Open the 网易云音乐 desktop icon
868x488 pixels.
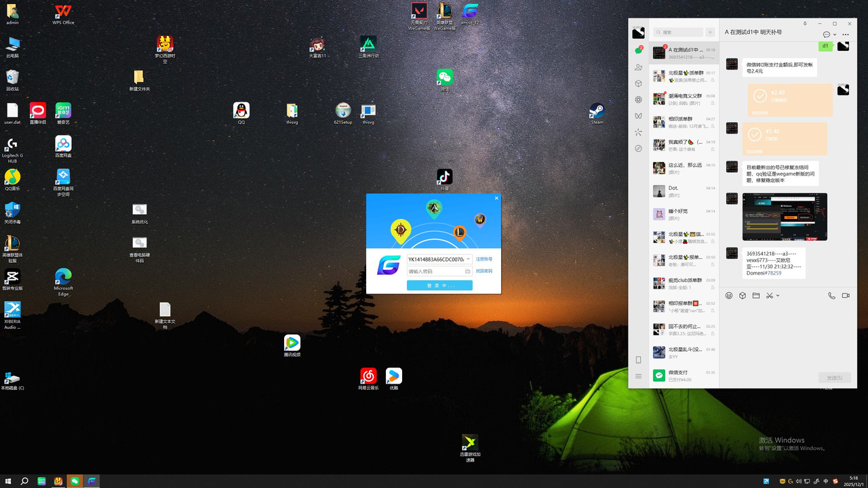pyautogui.click(x=368, y=379)
